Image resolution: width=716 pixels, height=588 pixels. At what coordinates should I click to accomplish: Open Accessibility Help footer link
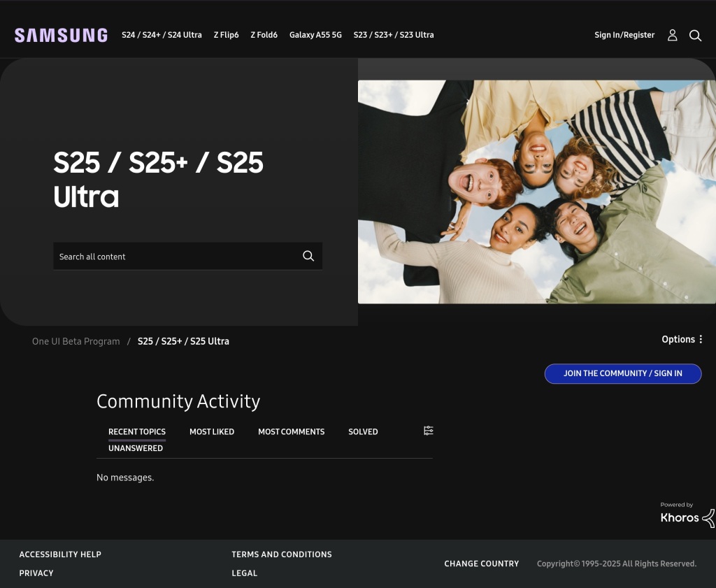coord(60,554)
